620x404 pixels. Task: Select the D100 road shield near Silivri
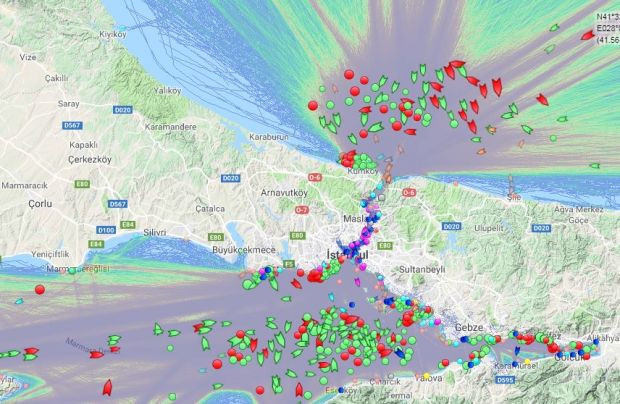click(106, 230)
